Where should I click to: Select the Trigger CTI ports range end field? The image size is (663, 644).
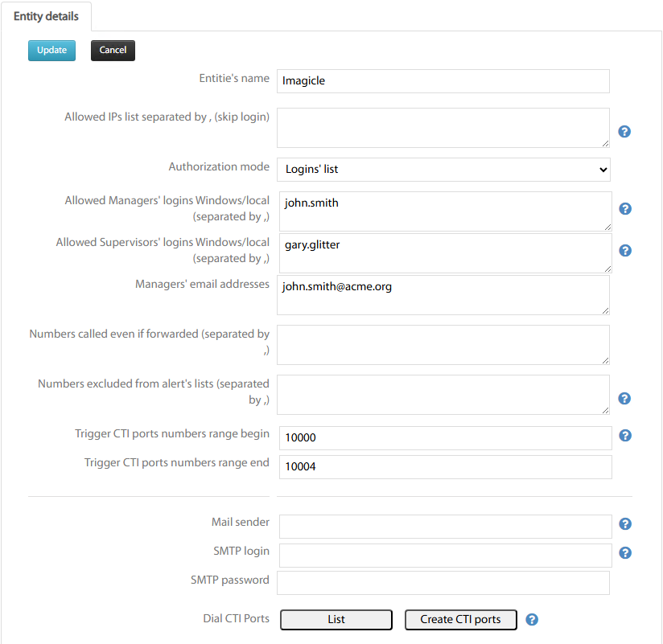pyautogui.click(x=445, y=467)
